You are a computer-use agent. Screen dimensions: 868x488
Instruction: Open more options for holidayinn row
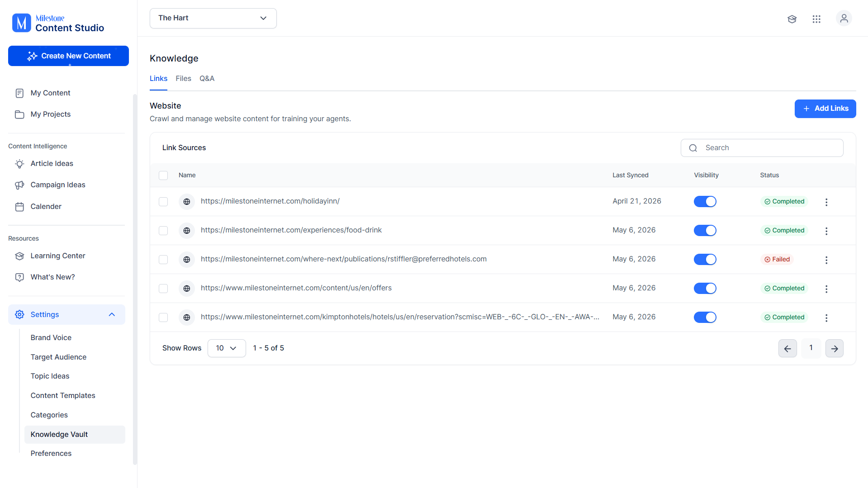(826, 202)
